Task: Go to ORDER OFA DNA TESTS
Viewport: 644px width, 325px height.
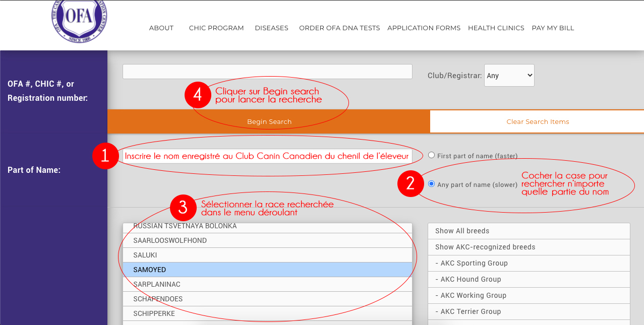Action: (339, 28)
